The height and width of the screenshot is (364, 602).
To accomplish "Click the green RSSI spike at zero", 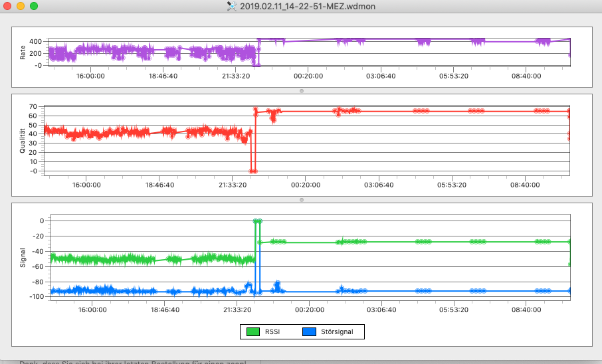I will 257,221.
